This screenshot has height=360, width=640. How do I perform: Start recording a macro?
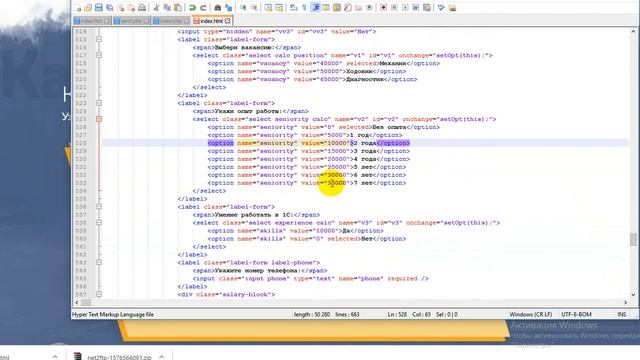383,8
